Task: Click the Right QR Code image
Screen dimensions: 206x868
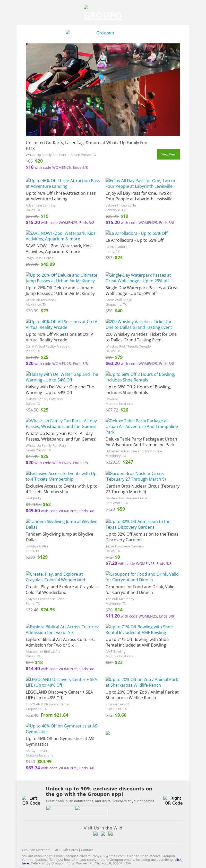Action: tap(174, 801)
